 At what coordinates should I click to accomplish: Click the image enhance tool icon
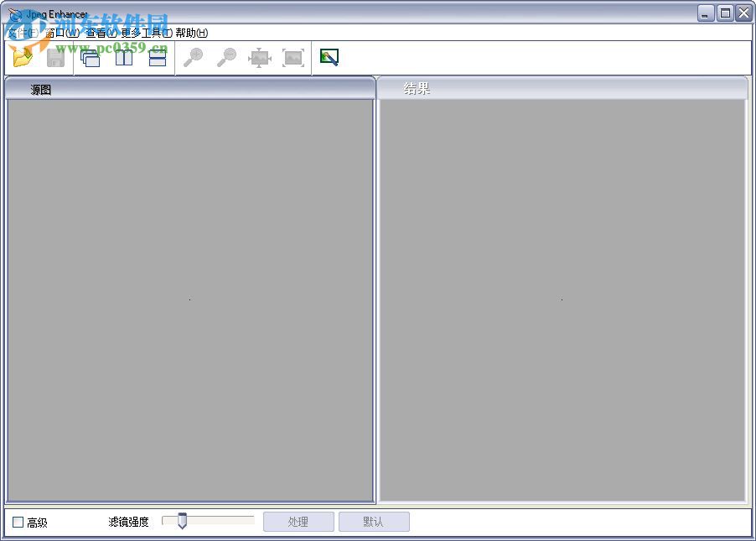tap(329, 57)
